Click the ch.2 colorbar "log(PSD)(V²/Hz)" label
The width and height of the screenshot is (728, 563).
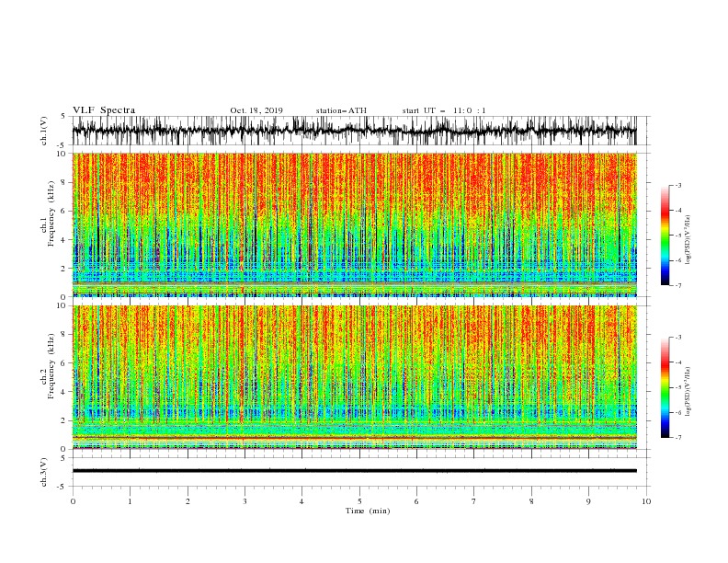pos(688,392)
